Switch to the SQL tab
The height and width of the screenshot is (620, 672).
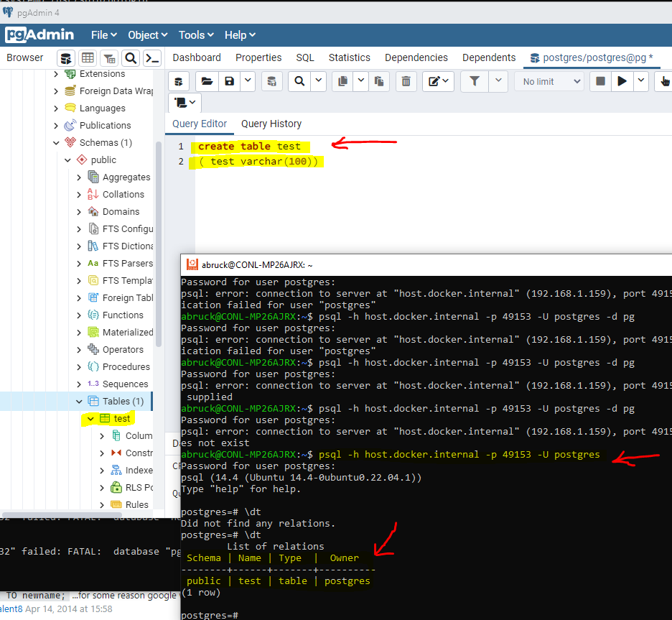coord(304,58)
